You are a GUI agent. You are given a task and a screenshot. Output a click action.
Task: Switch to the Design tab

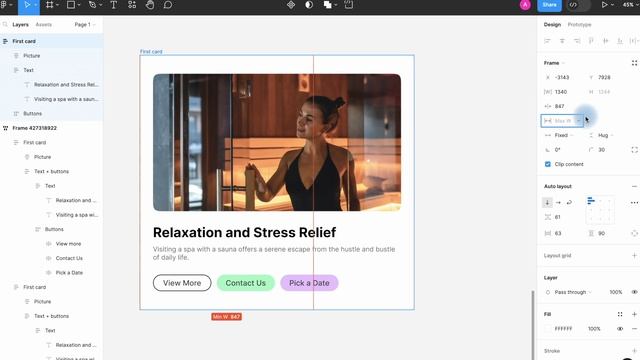pos(552,24)
